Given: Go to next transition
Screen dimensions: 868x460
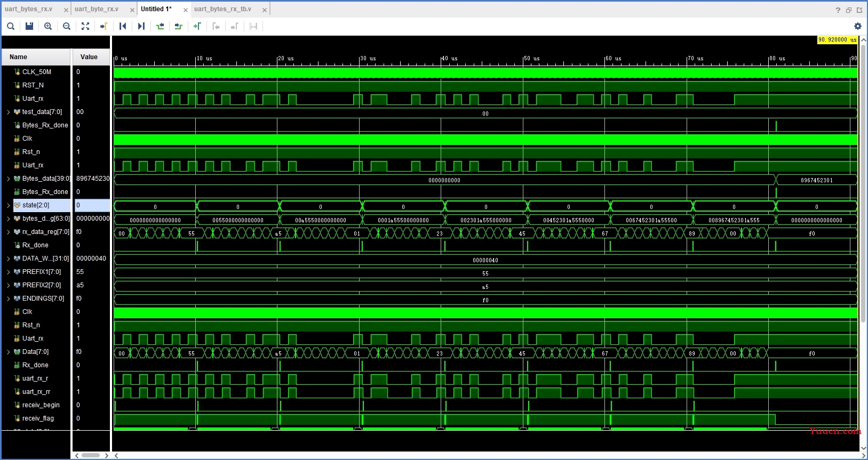Looking at the screenshot, I should [x=179, y=26].
